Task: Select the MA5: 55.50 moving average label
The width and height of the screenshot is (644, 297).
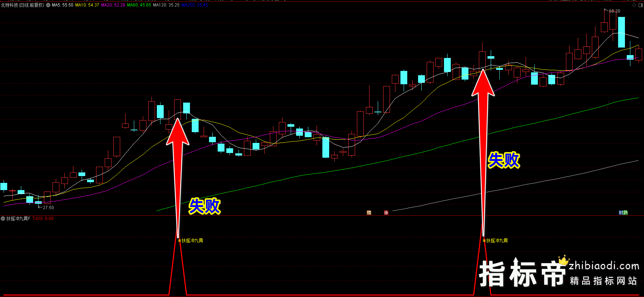Action: 63,5
